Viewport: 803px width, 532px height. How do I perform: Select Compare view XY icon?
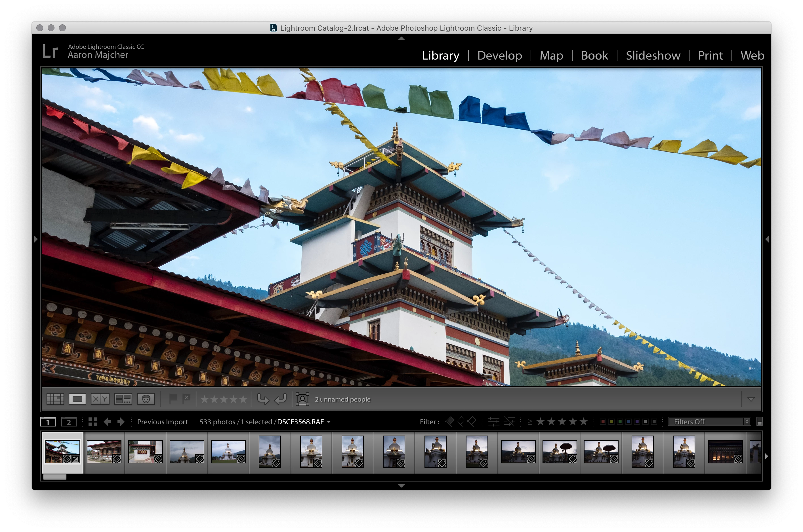coord(100,399)
